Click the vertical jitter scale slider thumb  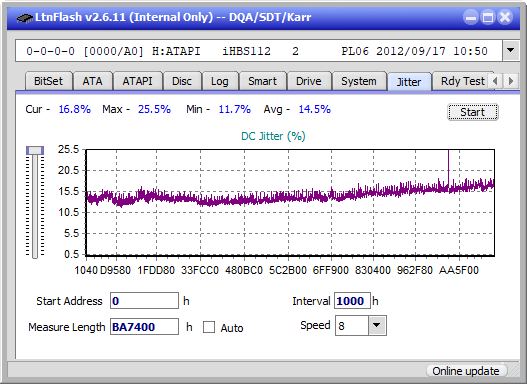35,150
